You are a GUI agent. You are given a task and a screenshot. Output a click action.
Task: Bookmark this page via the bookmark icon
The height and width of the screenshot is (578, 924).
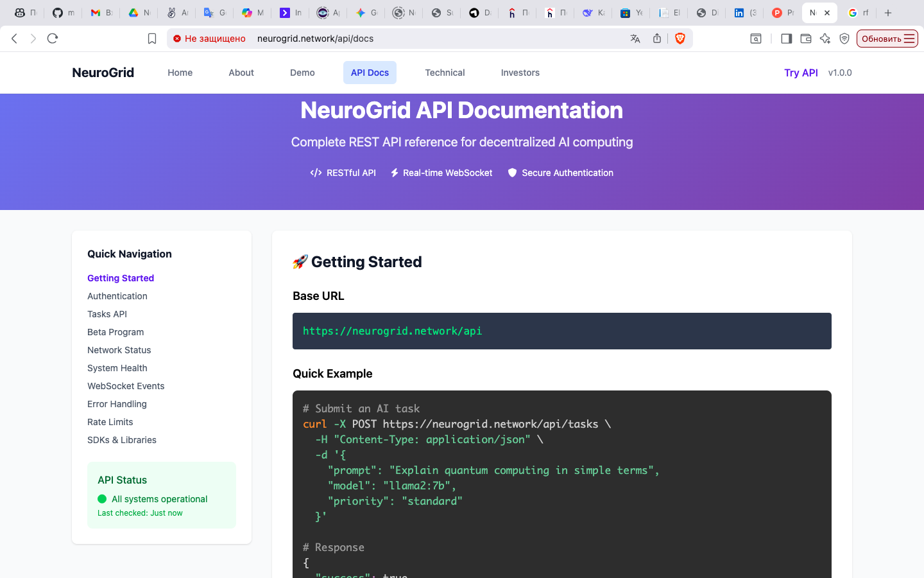(x=152, y=39)
